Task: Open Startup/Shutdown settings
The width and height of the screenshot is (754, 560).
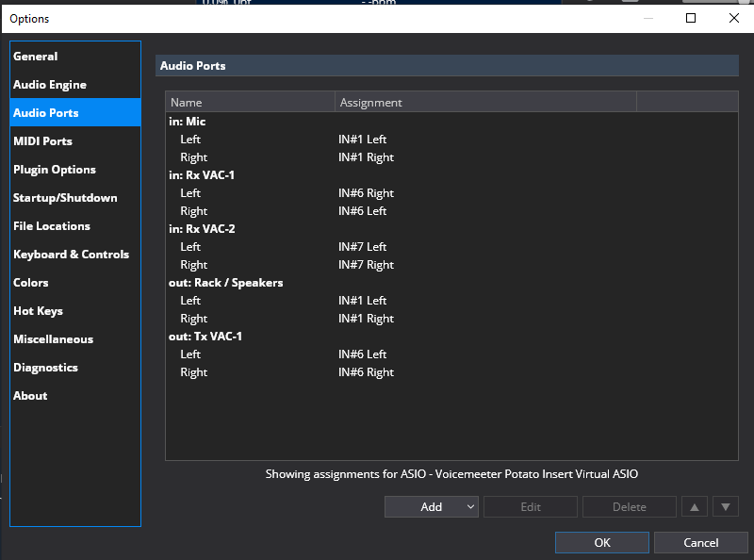Action: pos(75,198)
